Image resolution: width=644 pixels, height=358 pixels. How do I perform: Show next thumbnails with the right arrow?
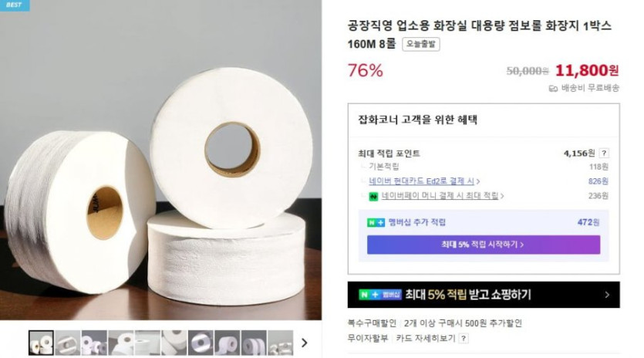pos(305,343)
